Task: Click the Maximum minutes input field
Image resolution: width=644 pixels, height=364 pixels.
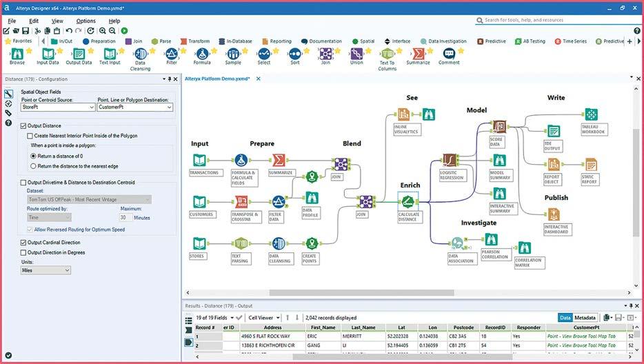Action: [126, 217]
